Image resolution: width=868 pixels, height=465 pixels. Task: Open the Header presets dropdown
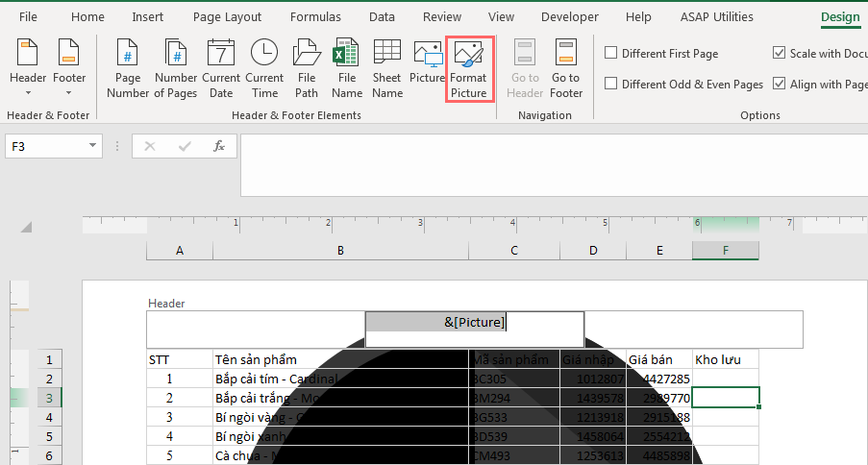point(28,68)
